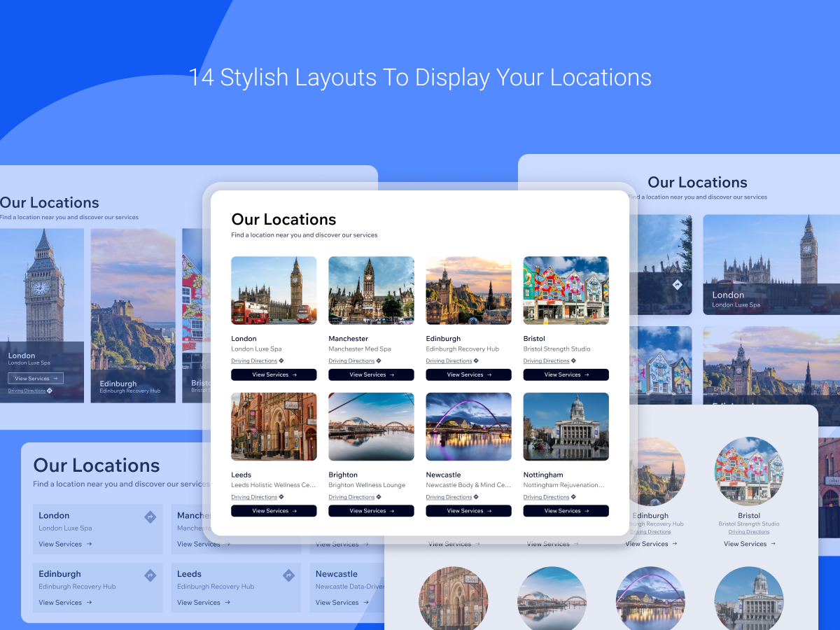Click the diamond icon on the tall Big Ben London card
Image resolution: width=840 pixels, height=630 pixels.
click(50, 391)
